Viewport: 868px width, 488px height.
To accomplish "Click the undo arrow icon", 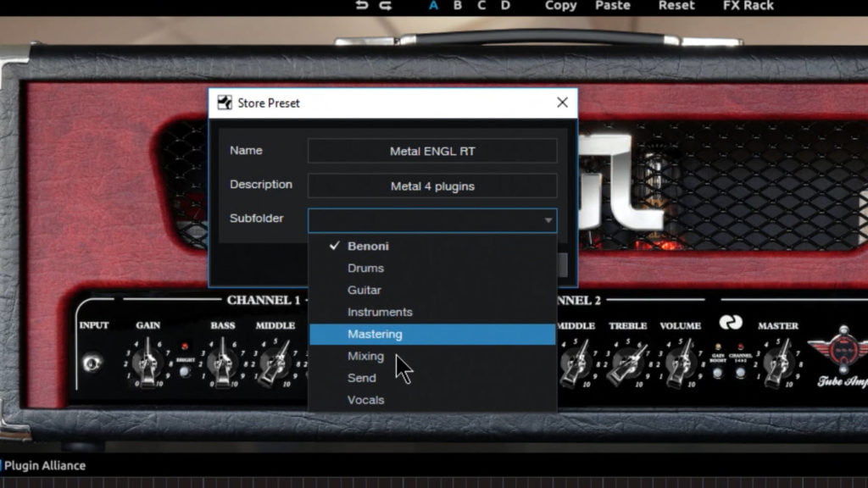I will coord(361,6).
